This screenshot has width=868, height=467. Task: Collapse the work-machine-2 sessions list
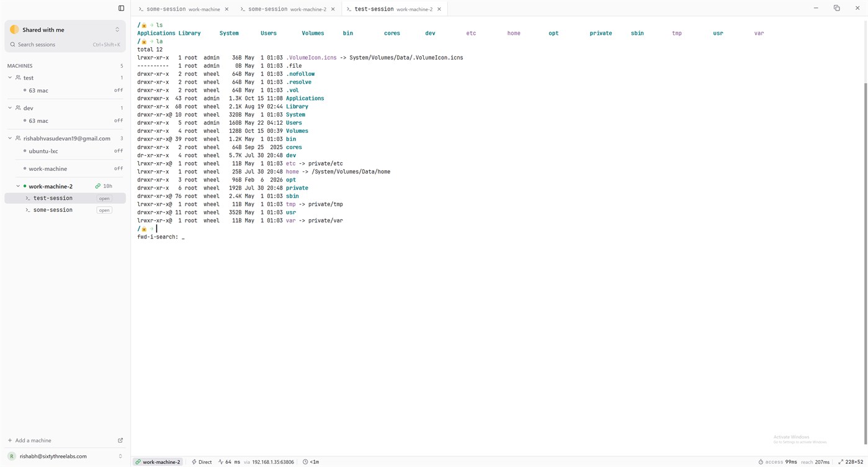pos(18,186)
